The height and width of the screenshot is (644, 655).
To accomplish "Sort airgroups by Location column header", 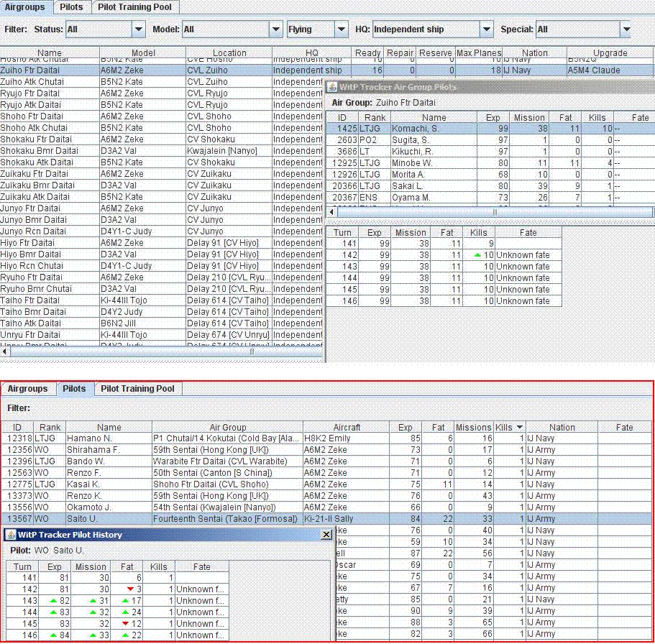I will coord(229,52).
